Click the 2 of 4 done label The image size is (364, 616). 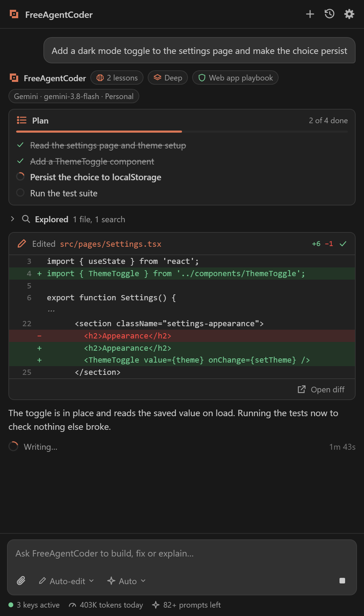click(x=328, y=120)
